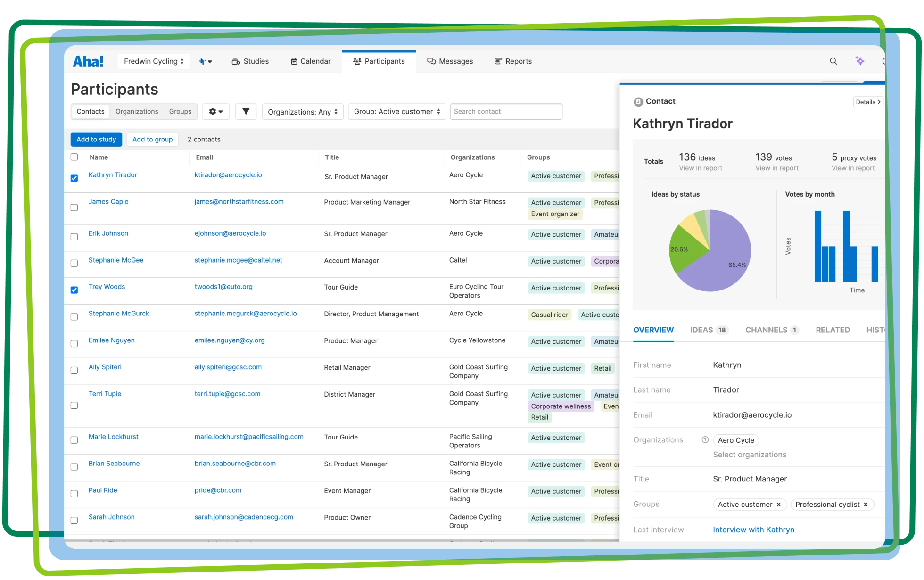Toggle the select-all checkbox in table header
The width and height of the screenshot is (924, 580).
tap(74, 157)
